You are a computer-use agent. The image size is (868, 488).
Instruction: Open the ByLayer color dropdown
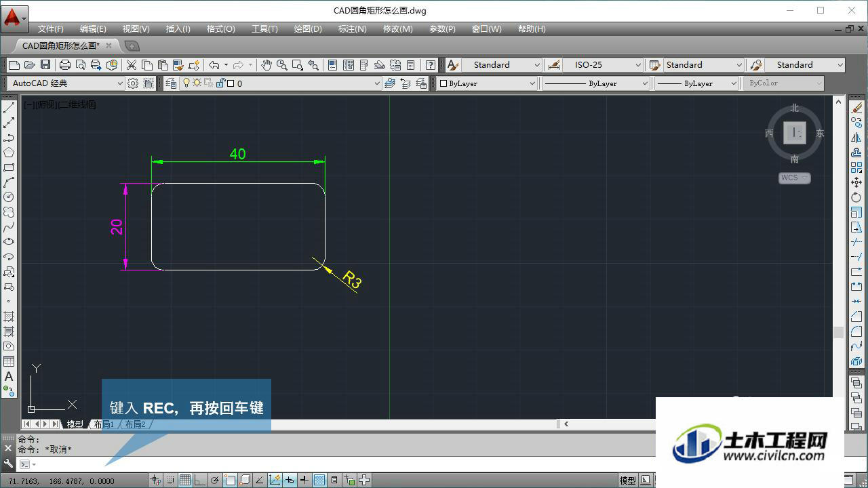click(487, 83)
